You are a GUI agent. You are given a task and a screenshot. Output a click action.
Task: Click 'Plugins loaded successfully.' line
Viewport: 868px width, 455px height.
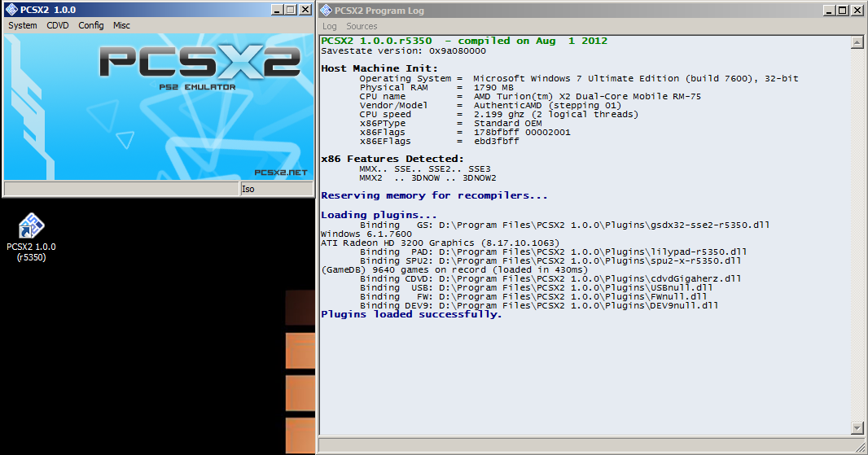point(411,314)
